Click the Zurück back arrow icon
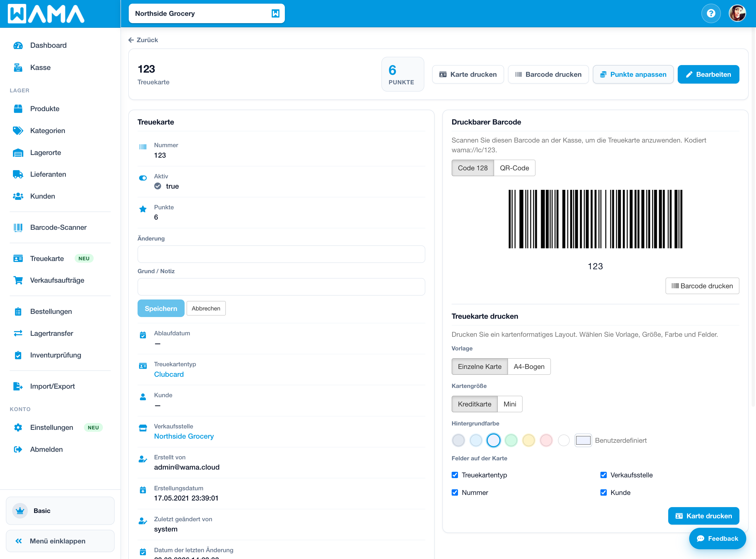The height and width of the screenshot is (559, 756). click(131, 40)
